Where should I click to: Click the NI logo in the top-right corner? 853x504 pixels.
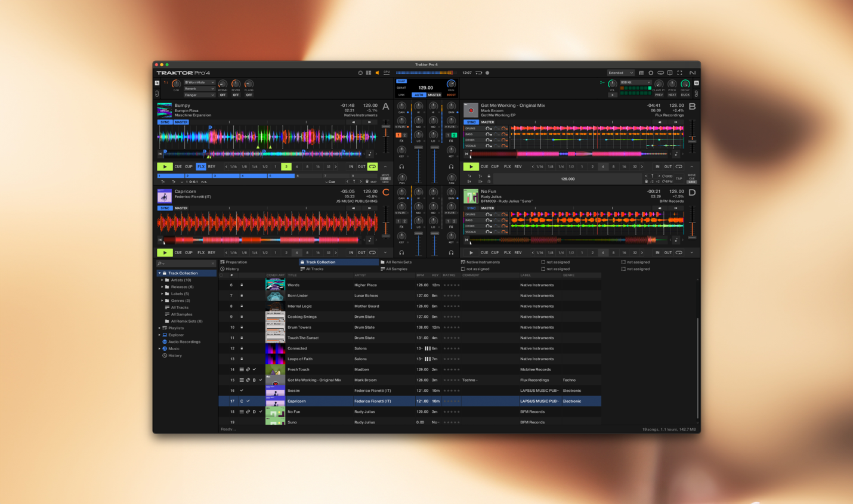[693, 72]
